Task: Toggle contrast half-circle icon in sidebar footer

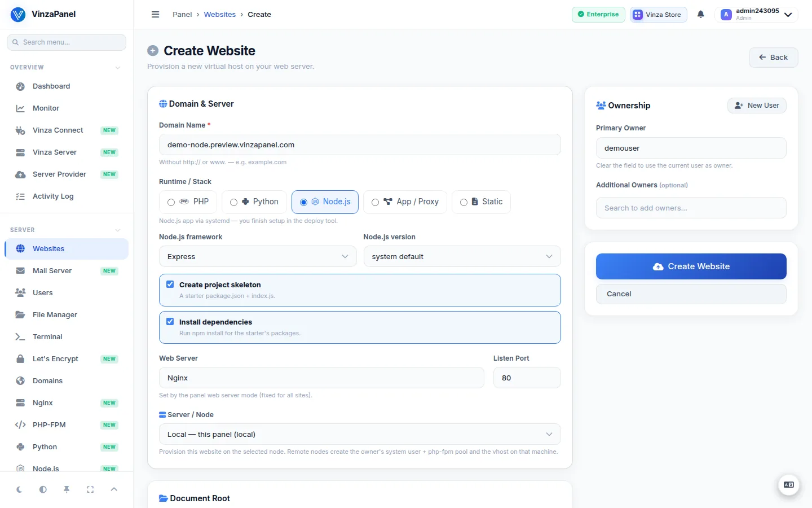Action: tap(43, 489)
